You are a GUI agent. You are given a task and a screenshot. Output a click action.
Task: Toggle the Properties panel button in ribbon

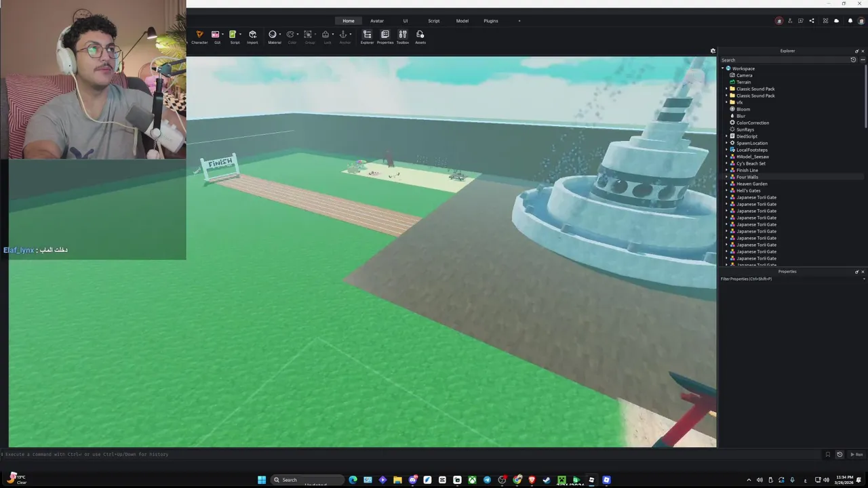click(385, 37)
